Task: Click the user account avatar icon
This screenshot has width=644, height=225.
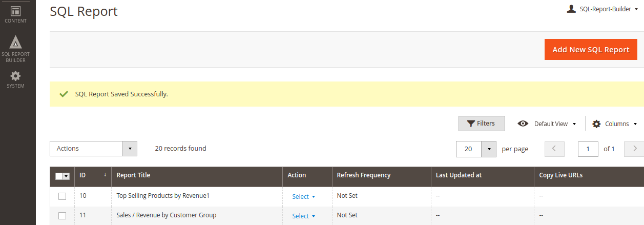Action: pos(571,9)
